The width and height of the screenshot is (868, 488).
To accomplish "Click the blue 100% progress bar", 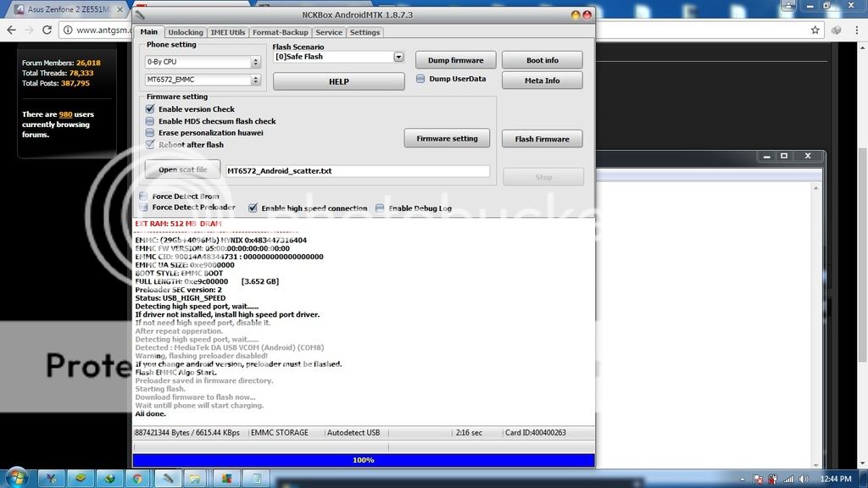I will tap(363, 460).
